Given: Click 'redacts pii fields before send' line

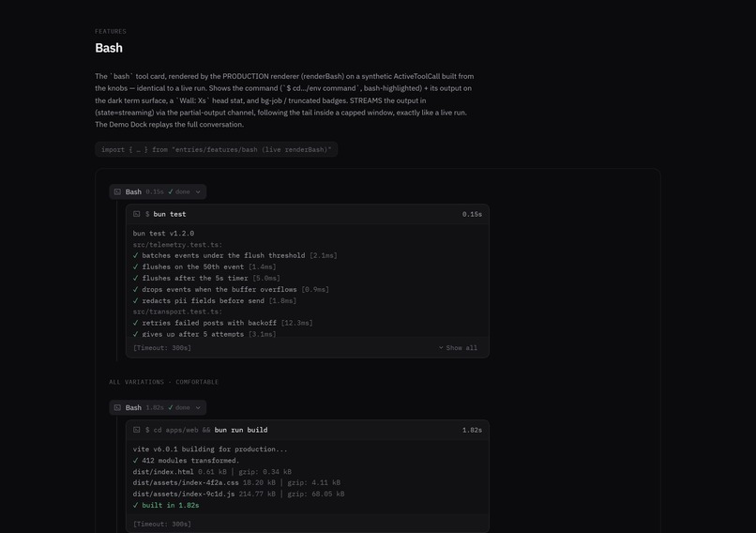Looking at the screenshot, I should (x=215, y=300).
